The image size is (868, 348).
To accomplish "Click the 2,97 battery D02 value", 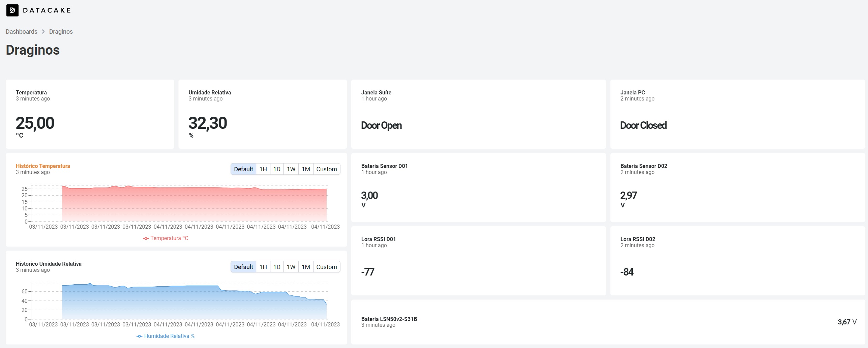I will click(x=629, y=196).
